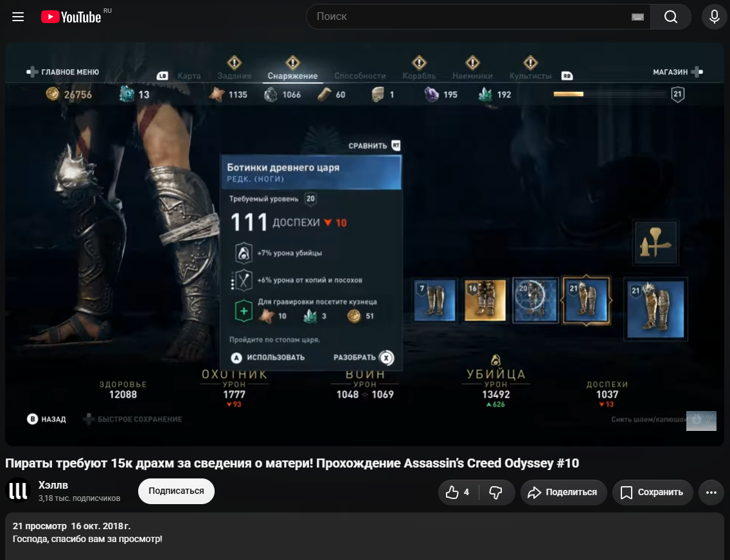
Task: Open the on-screen keyboard icon in search
Action: pyautogui.click(x=637, y=17)
